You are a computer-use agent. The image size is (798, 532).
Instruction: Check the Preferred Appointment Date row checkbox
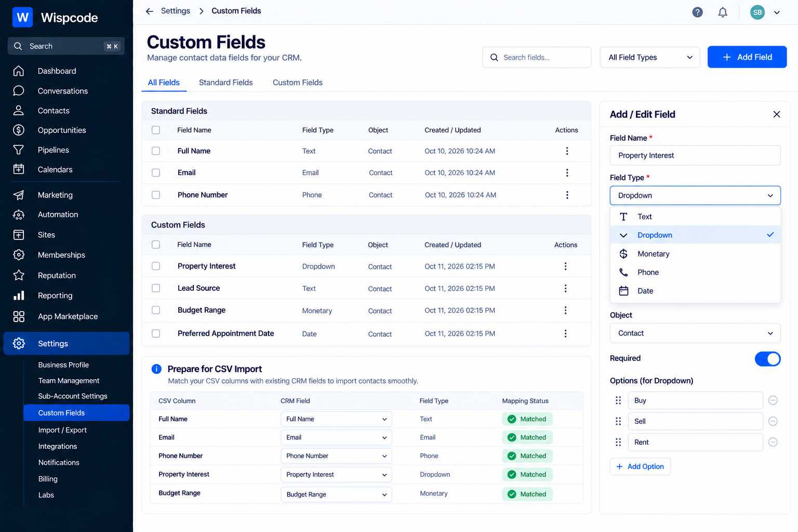pyautogui.click(x=156, y=334)
